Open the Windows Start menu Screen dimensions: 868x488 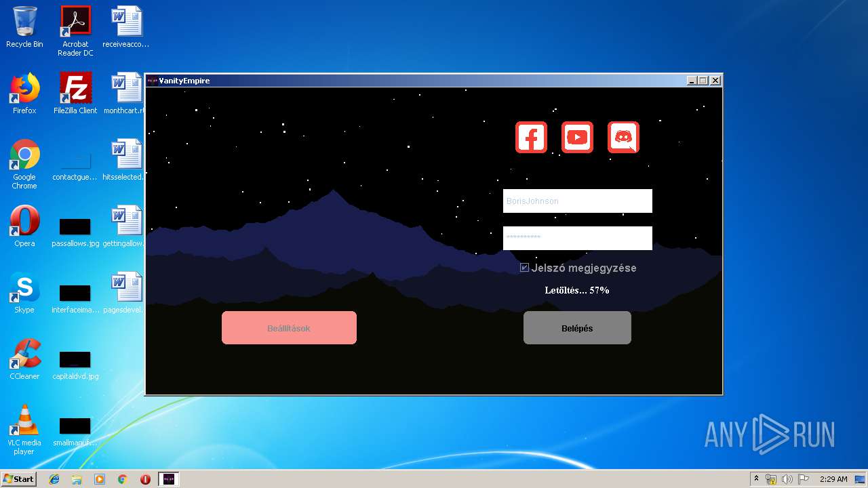pyautogui.click(x=19, y=479)
